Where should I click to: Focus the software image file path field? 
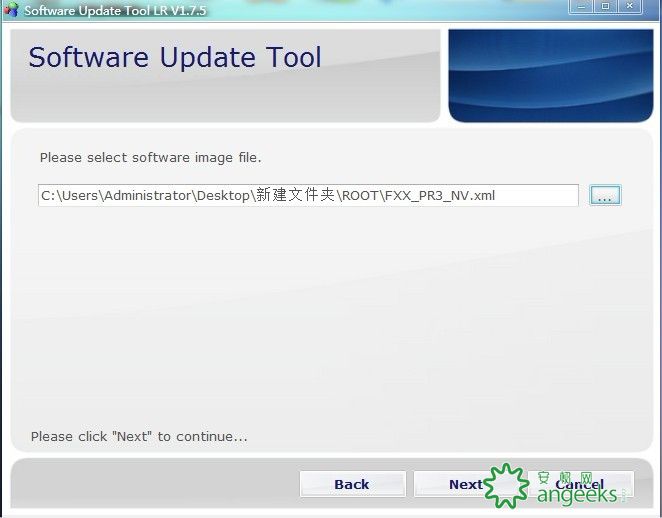308,195
